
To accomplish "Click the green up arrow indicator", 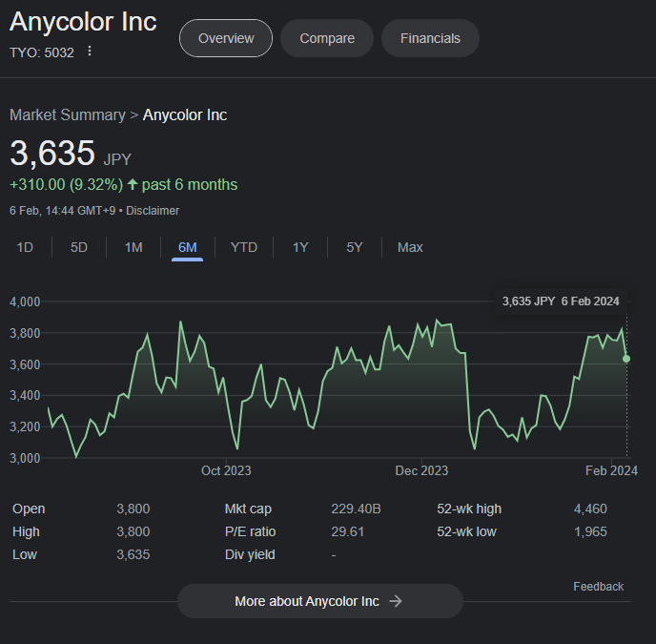I will tap(133, 184).
